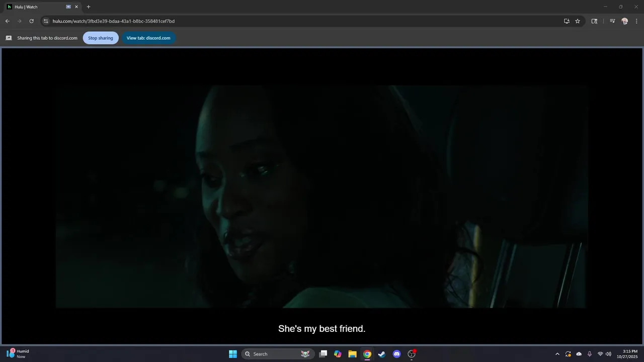Click the microphone tray icon
This screenshot has width=644, height=362.
tap(590, 354)
